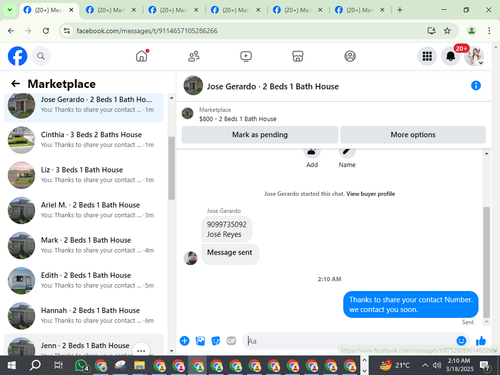500x375 pixels.
Task: Click Mark as pending button
Action: tap(260, 135)
